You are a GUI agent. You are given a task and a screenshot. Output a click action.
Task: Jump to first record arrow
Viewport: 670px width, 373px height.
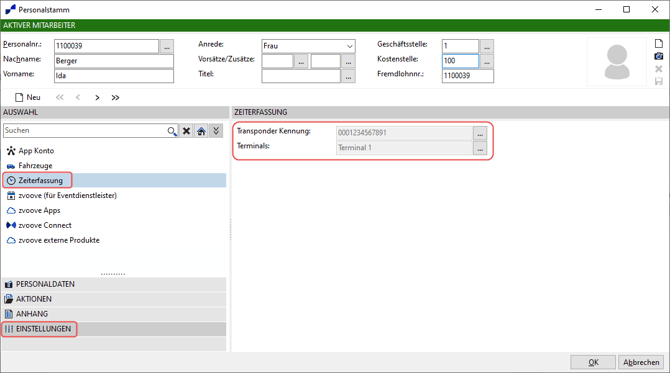[60, 97]
